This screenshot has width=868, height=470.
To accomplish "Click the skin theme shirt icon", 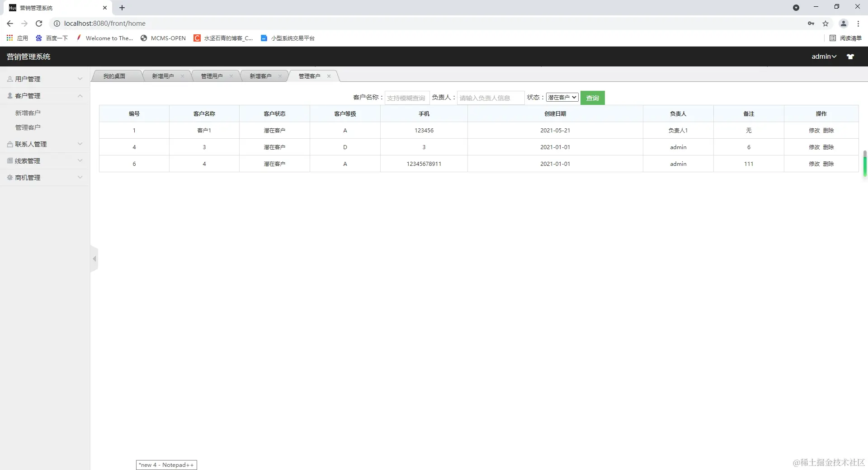I will tap(850, 56).
